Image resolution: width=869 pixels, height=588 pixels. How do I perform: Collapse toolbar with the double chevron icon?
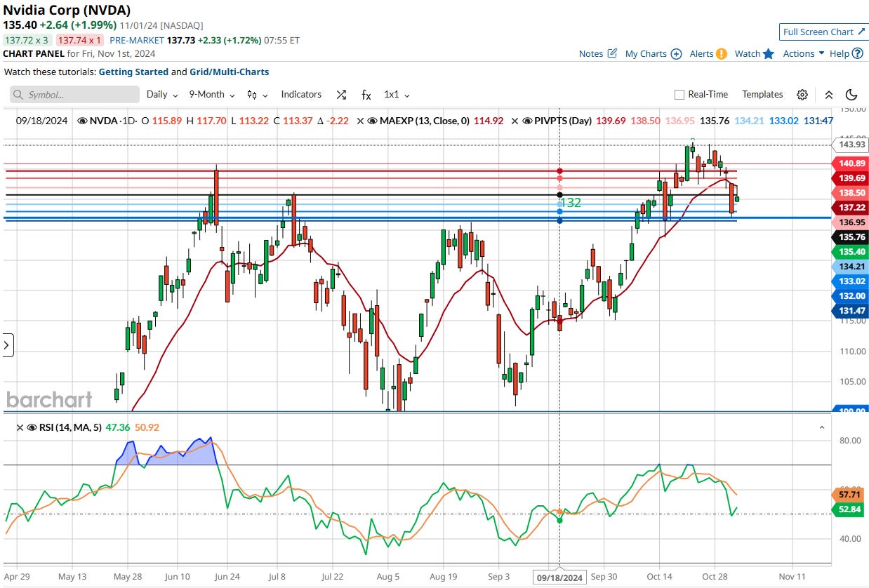click(x=829, y=95)
